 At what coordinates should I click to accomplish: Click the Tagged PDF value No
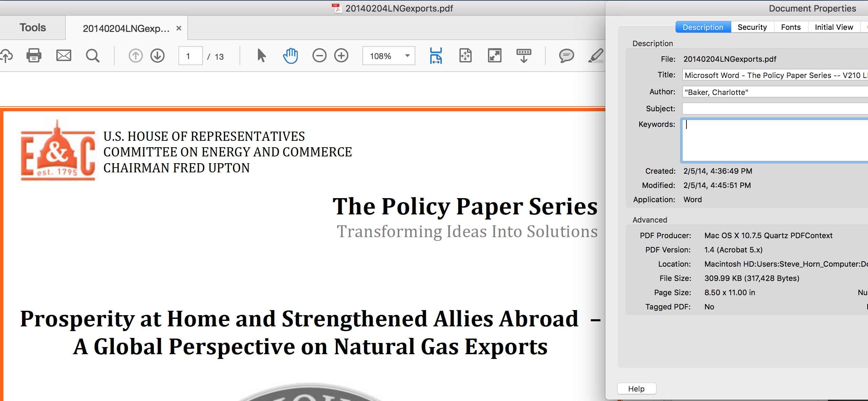pyautogui.click(x=709, y=307)
